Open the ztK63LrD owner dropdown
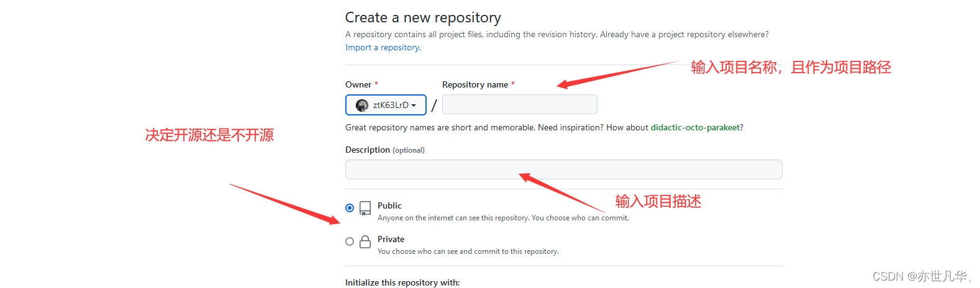980x288 pixels. [386, 105]
